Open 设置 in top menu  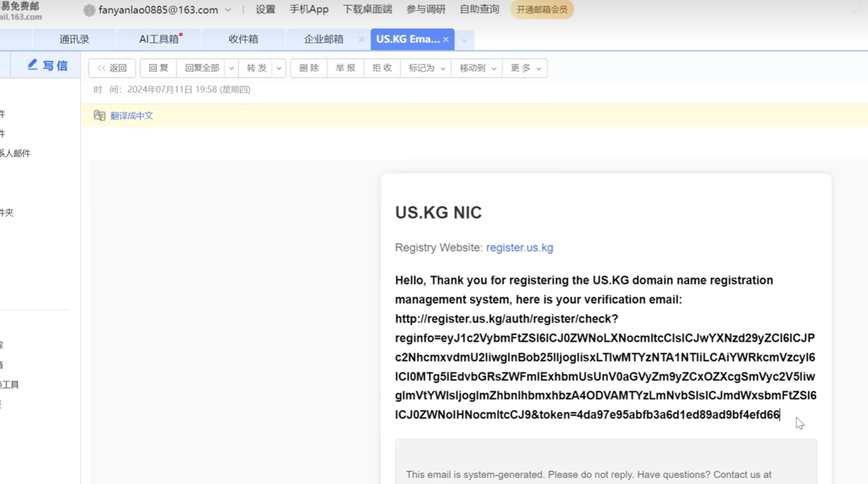coord(266,9)
